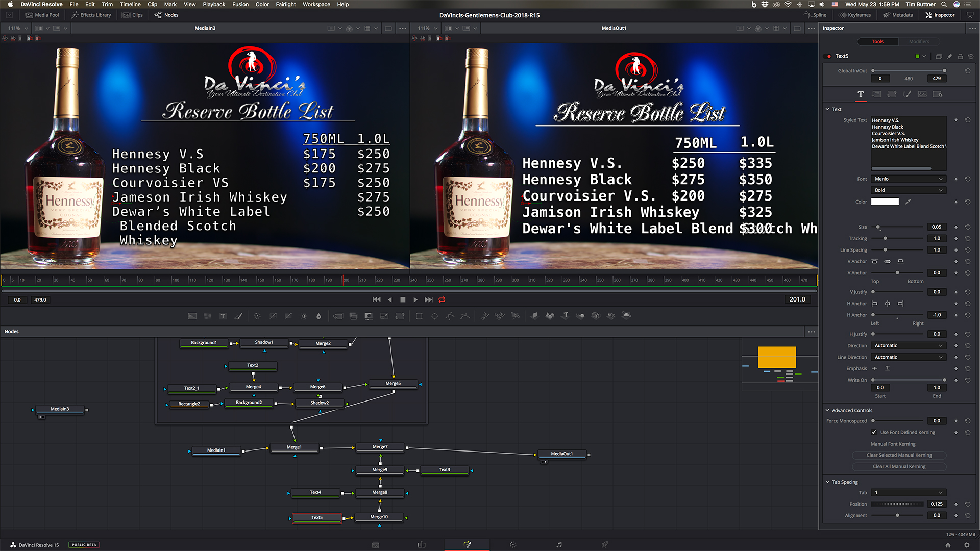
Task: Open the Spline panel
Action: click(x=815, y=15)
